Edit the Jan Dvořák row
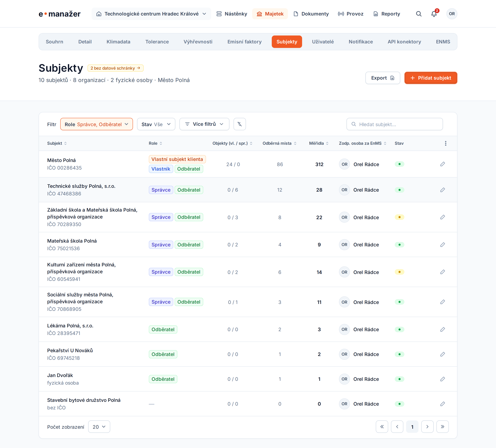The height and width of the screenshot is (448, 496). [x=443, y=379]
